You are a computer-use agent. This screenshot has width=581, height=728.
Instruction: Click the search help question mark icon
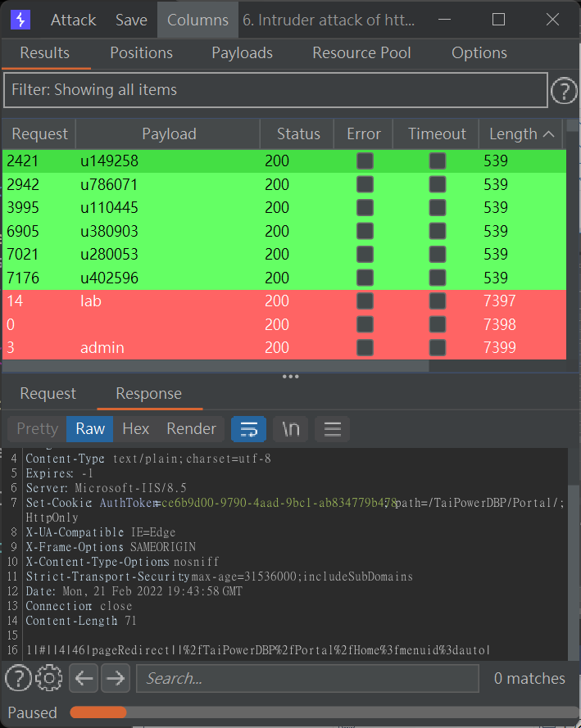tap(18, 678)
